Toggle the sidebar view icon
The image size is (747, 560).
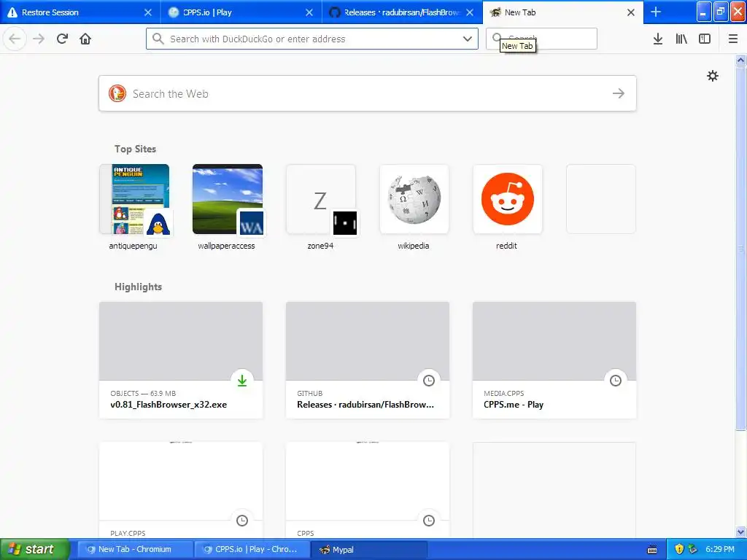coord(705,39)
